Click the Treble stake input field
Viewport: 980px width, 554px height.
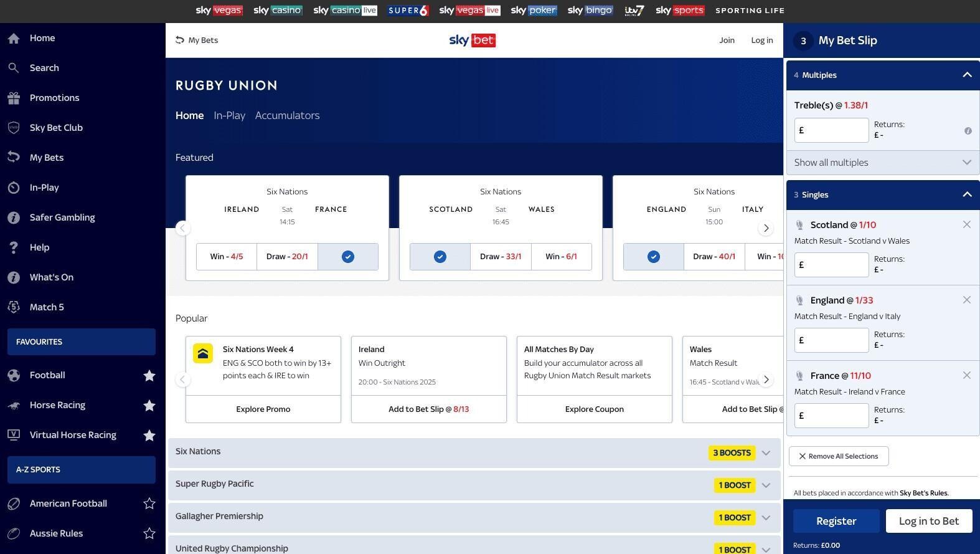pos(832,130)
